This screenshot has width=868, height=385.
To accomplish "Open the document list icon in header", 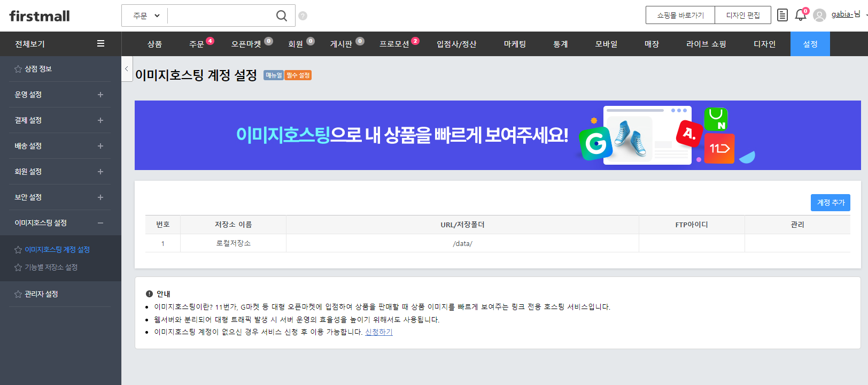I will (782, 15).
